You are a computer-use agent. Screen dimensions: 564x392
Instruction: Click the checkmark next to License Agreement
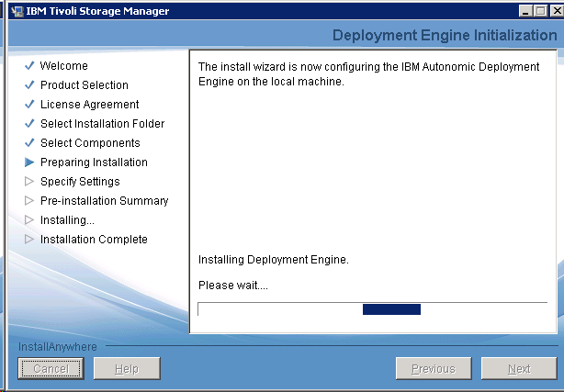click(29, 105)
